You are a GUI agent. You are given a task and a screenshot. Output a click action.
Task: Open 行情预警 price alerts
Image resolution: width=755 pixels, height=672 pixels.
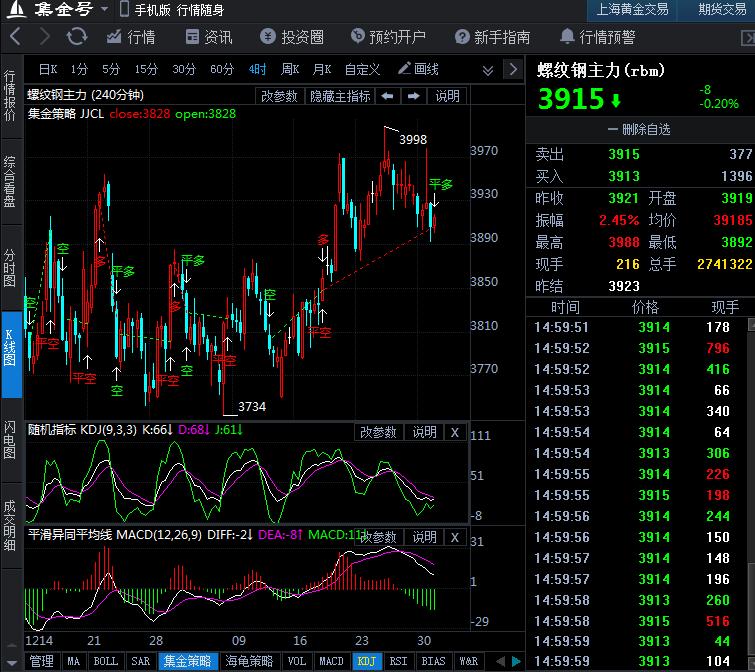pos(598,37)
